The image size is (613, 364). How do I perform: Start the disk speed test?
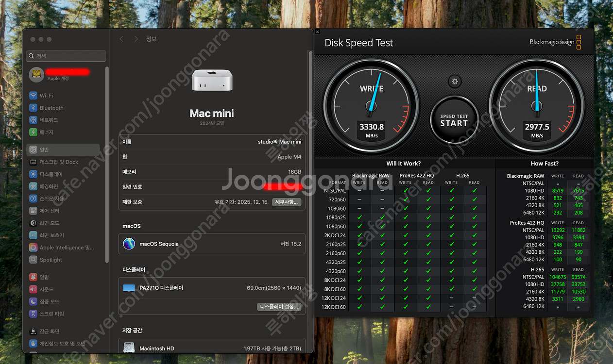tap(454, 120)
